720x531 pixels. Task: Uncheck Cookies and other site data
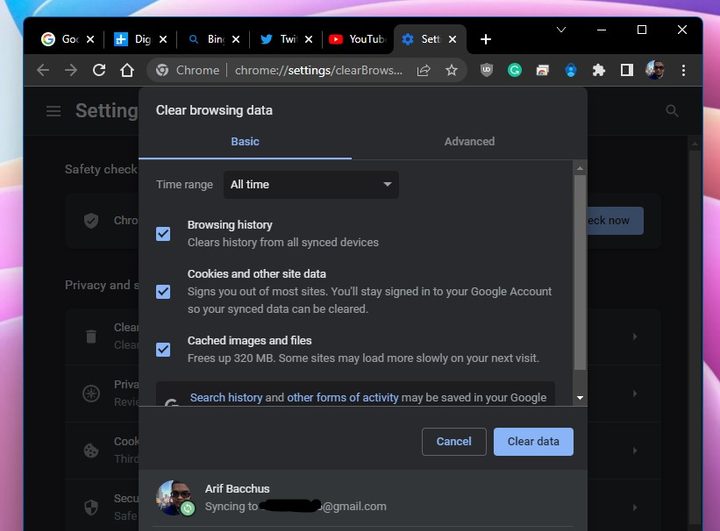163,292
